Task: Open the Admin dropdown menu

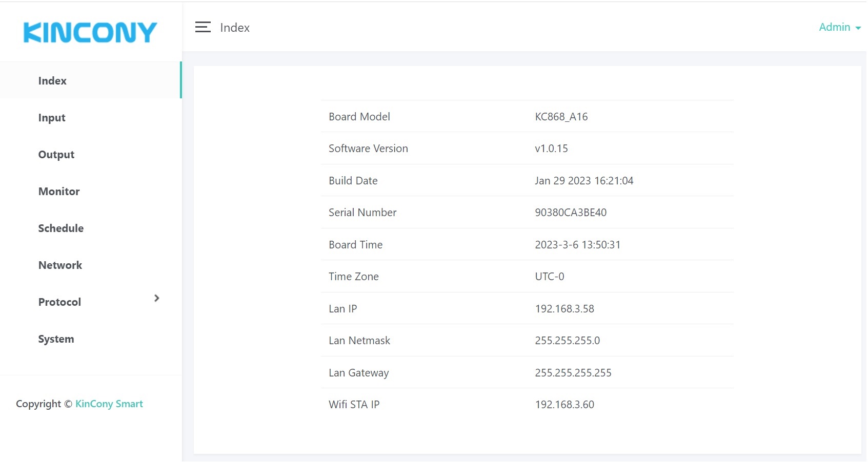Action: click(x=839, y=28)
